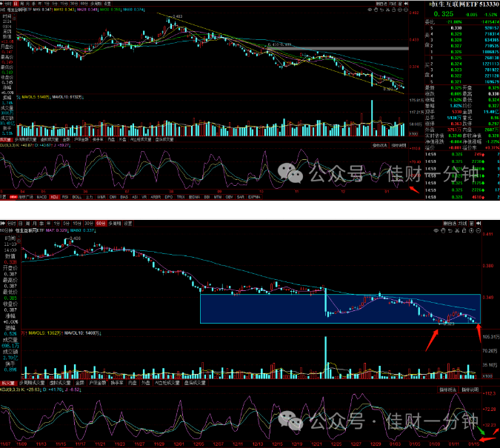Click the blue highlighted rectangle on lower chart
Screen dimensions: 500x448
(x=340, y=309)
